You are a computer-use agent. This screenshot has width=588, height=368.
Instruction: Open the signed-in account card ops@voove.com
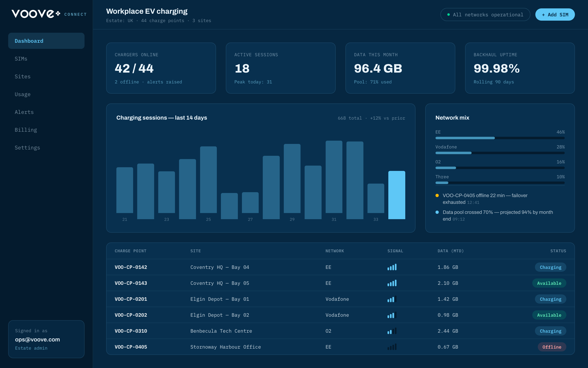point(46,339)
